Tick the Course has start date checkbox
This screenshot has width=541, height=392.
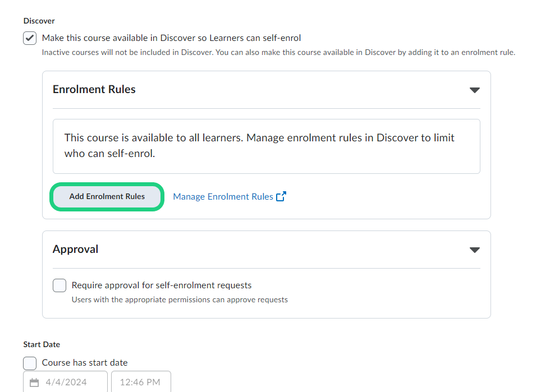coord(30,363)
